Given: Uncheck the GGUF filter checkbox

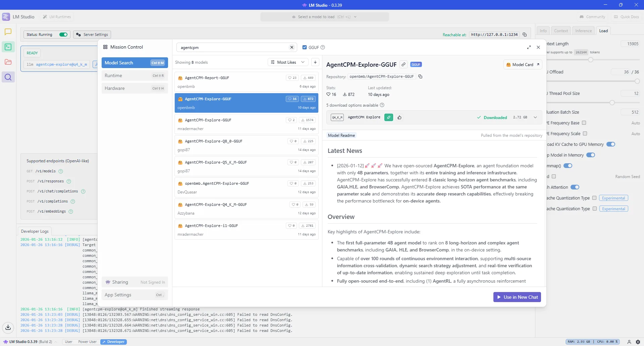Looking at the screenshot, I should 305,47.
